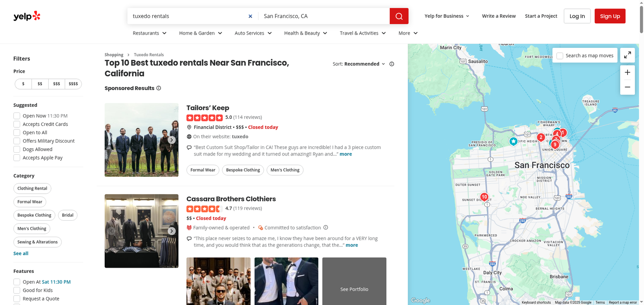Toggle Accepts Apple Pay filter
The width and height of the screenshot is (644, 305).
pos(17,158)
